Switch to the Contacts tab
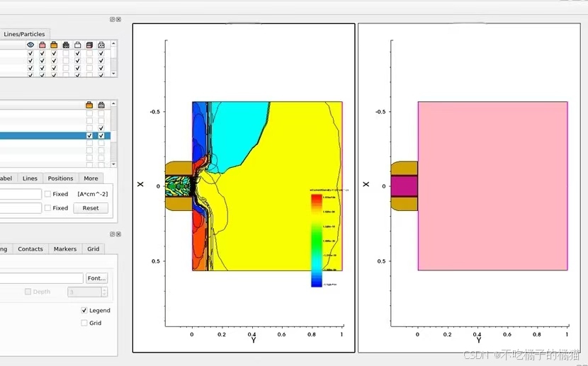The image size is (588, 366). coord(30,248)
